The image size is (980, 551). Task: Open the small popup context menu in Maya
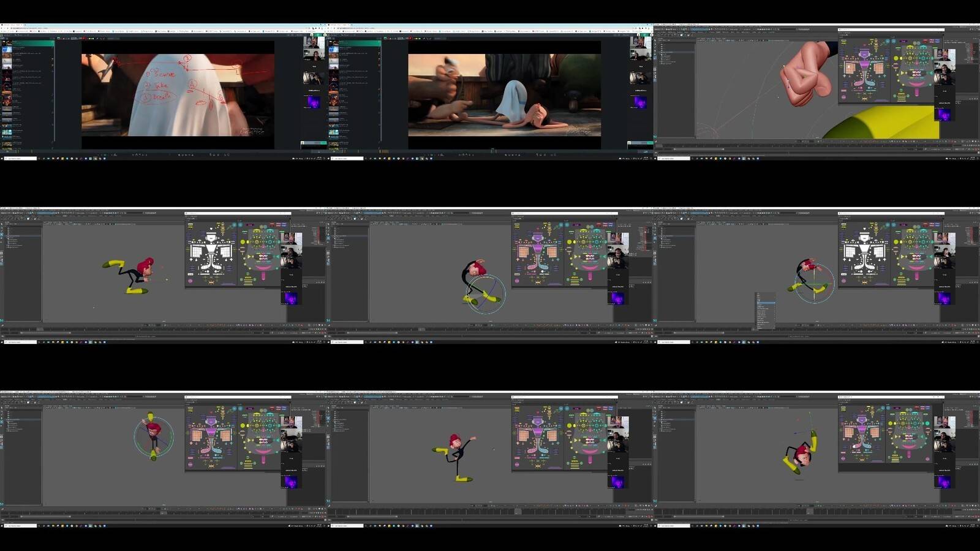click(x=766, y=311)
